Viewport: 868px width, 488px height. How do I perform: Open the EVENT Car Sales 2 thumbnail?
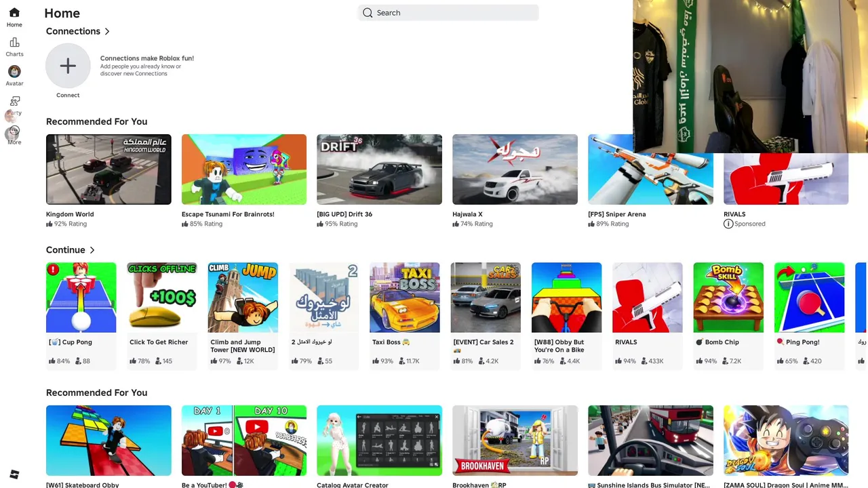point(486,298)
